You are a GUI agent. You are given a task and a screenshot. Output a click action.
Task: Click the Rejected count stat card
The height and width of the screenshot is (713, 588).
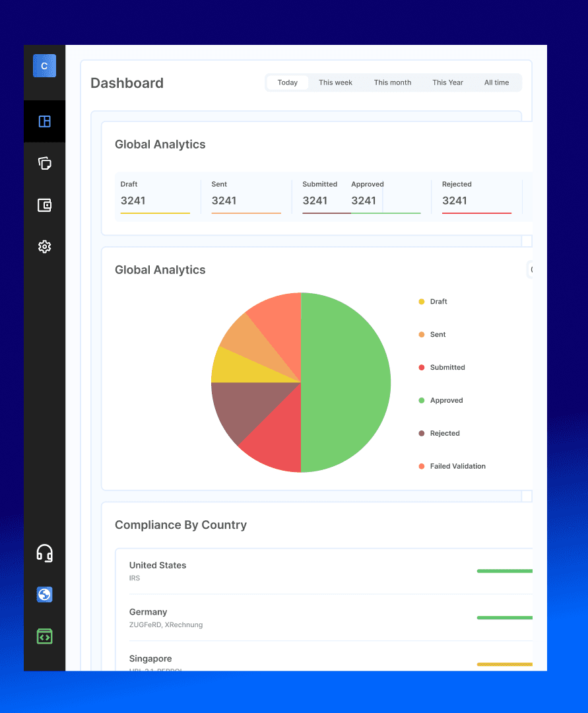tap(476, 196)
